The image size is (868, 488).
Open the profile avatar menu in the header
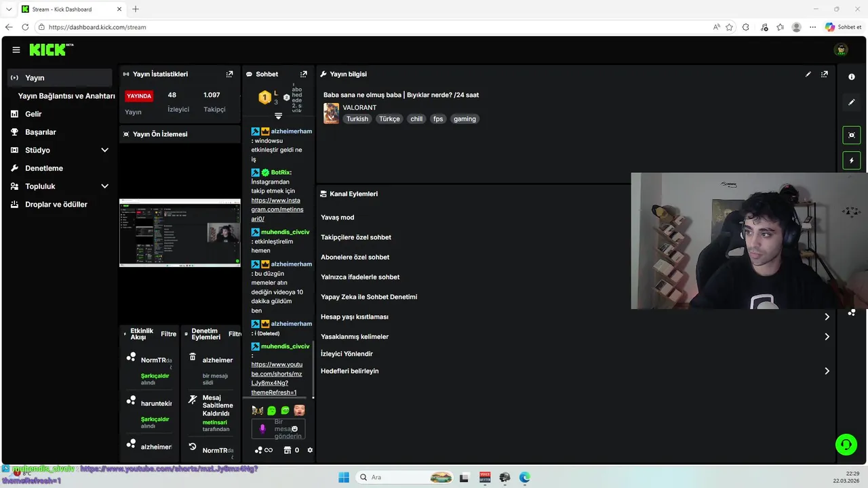coord(841,49)
